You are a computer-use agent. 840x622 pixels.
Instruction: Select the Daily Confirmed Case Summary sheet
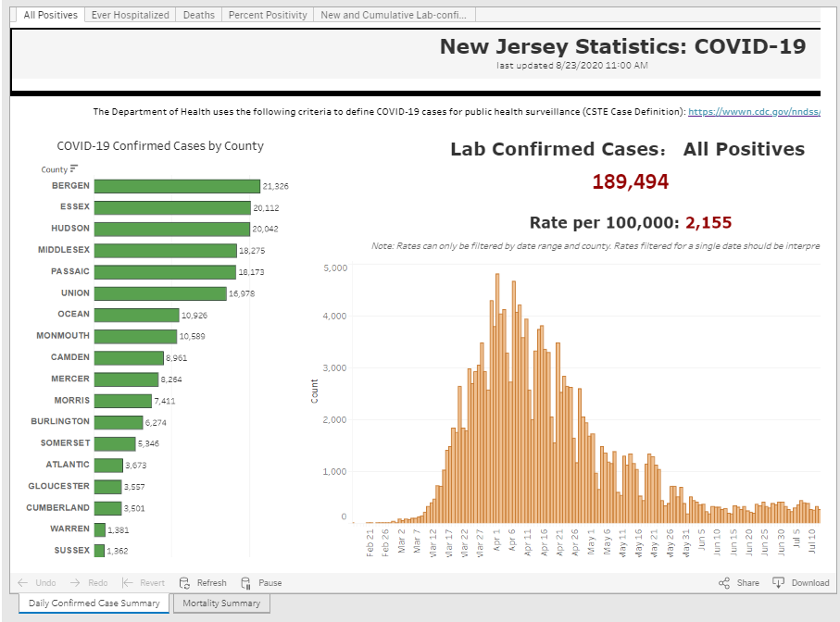94,603
